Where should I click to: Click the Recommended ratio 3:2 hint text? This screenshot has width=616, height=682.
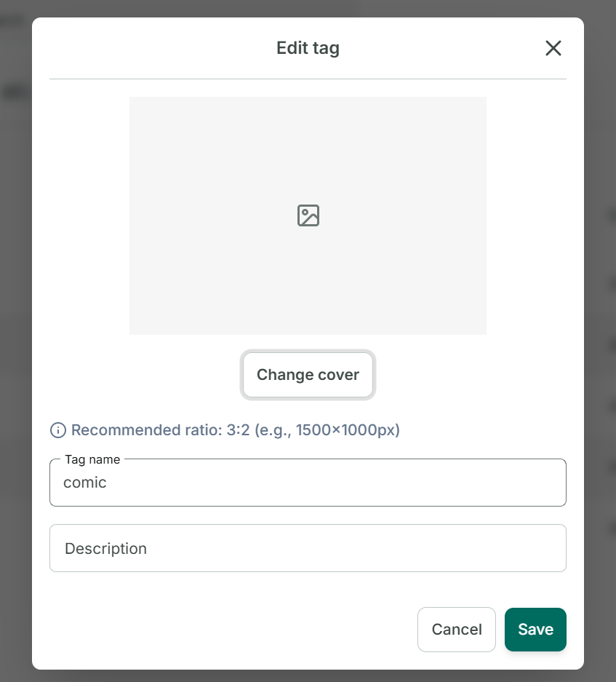click(x=236, y=430)
